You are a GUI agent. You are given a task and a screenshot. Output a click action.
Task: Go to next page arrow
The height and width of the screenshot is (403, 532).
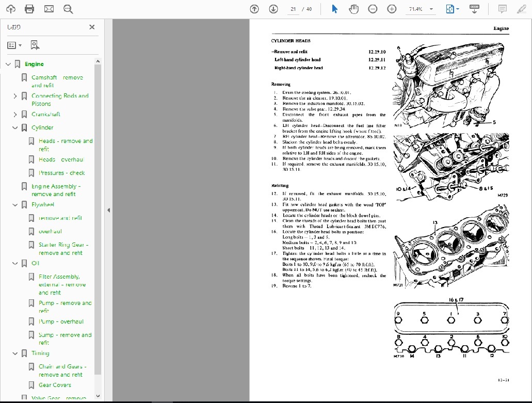pos(273,9)
